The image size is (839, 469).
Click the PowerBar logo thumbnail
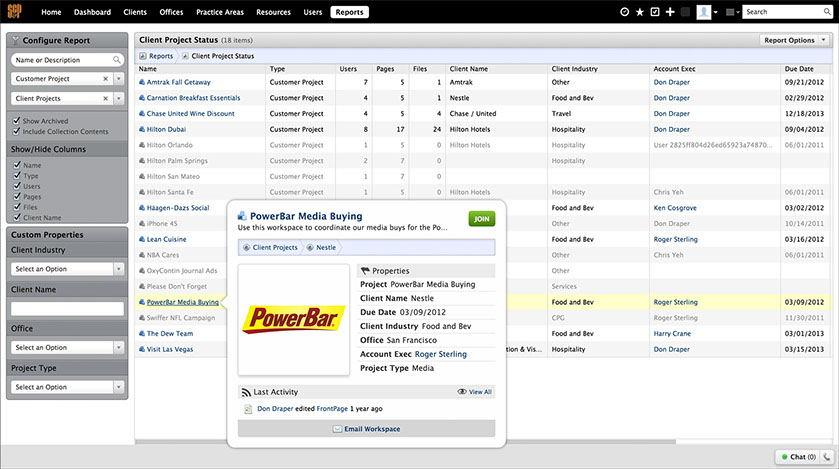click(294, 319)
